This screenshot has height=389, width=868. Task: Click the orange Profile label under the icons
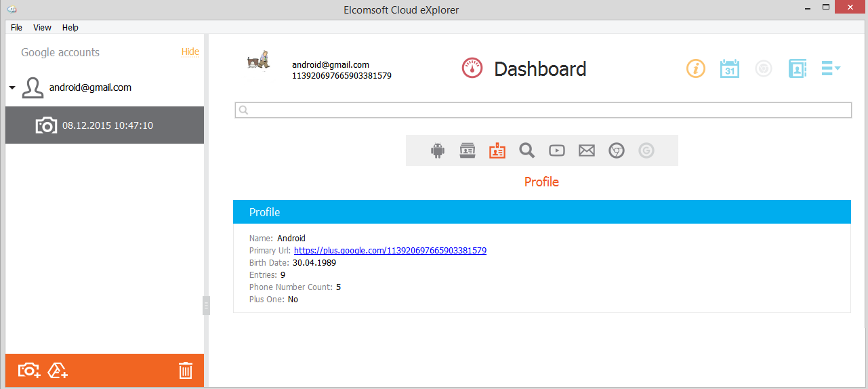(541, 182)
